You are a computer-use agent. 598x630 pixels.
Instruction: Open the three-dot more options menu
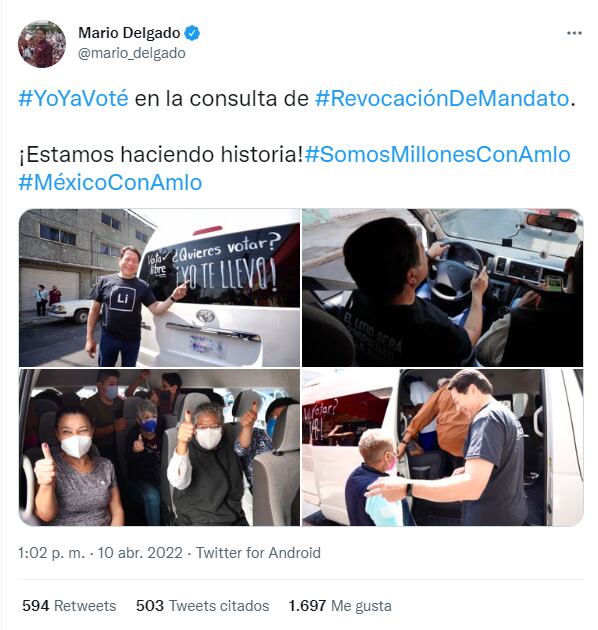pyautogui.click(x=574, y=33)
